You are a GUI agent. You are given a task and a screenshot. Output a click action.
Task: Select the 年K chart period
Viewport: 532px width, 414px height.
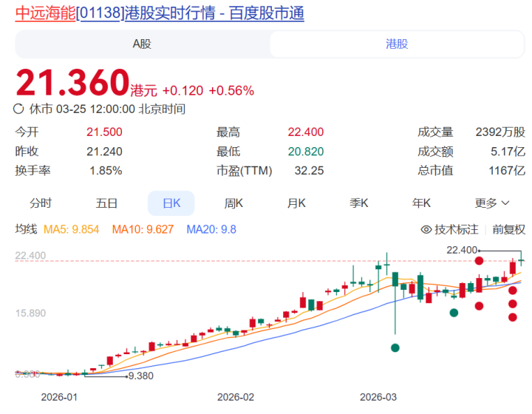tap(421, 203)
